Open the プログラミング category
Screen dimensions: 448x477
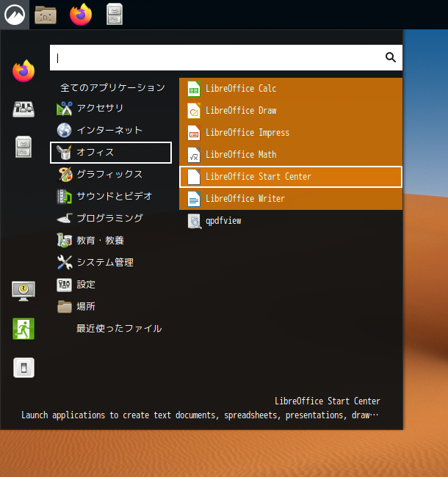point(111,219)
